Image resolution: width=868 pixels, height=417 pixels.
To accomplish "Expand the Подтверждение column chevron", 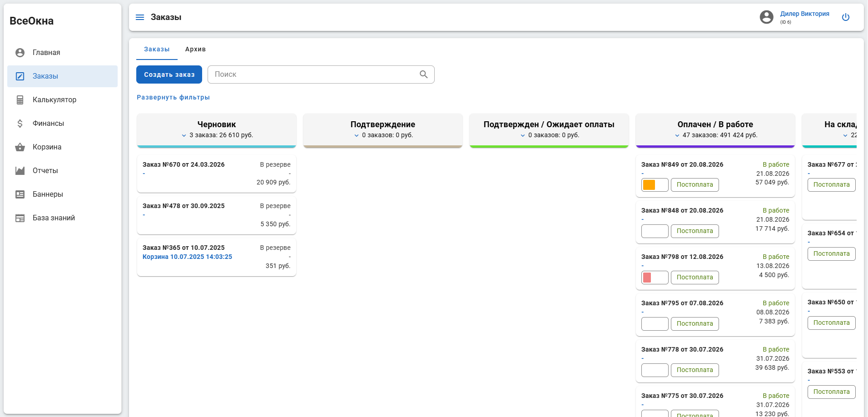I will pos(357,135).
